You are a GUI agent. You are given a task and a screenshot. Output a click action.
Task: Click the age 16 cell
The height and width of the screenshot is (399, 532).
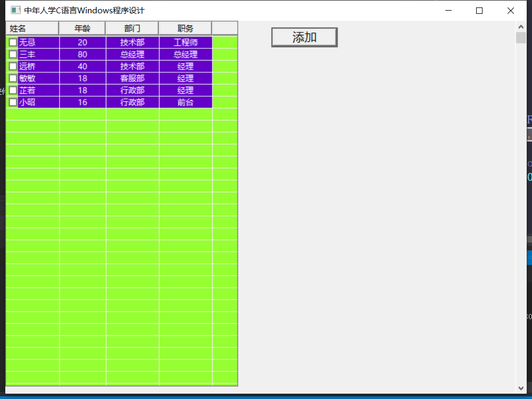coord(82,102)
